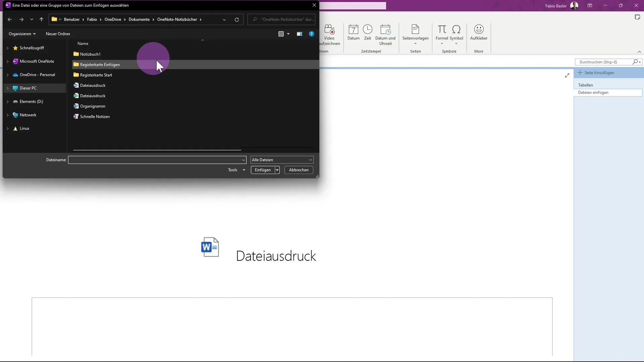Click Seite hinzufügen in OneNote
The width and height of the screenshot is (644, 362).
coord(596,73)
